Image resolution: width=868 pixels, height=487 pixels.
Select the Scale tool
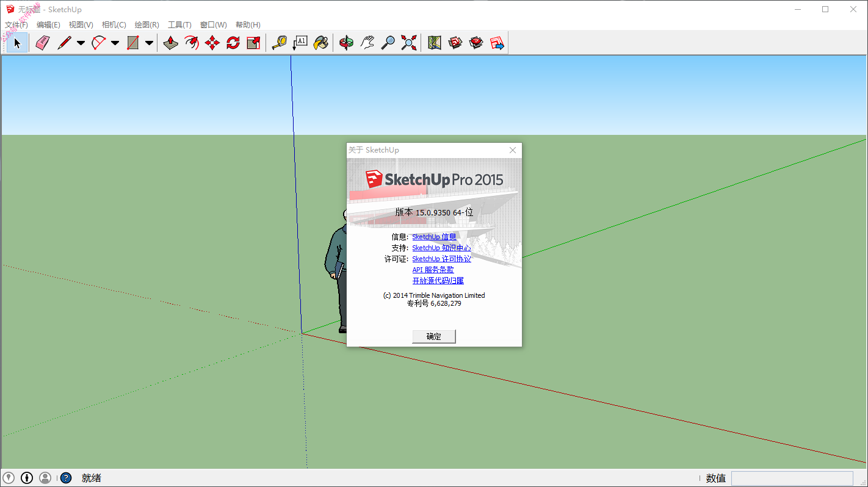point(254,43)
